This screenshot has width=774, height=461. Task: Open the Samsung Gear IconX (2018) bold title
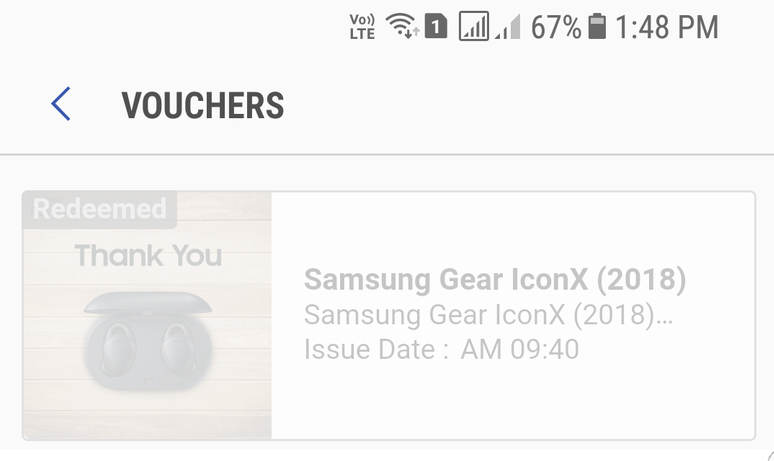495,280
